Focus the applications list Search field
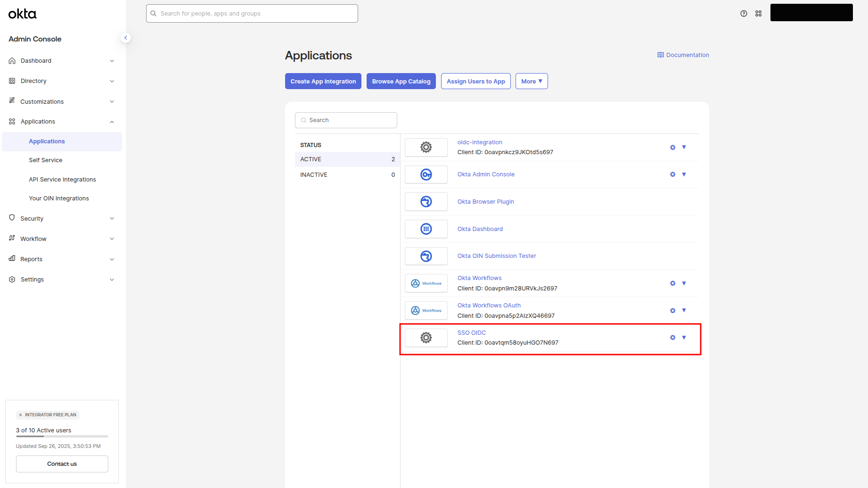The image size is (868, 488). pyautogui.click(x=346, y=120)
